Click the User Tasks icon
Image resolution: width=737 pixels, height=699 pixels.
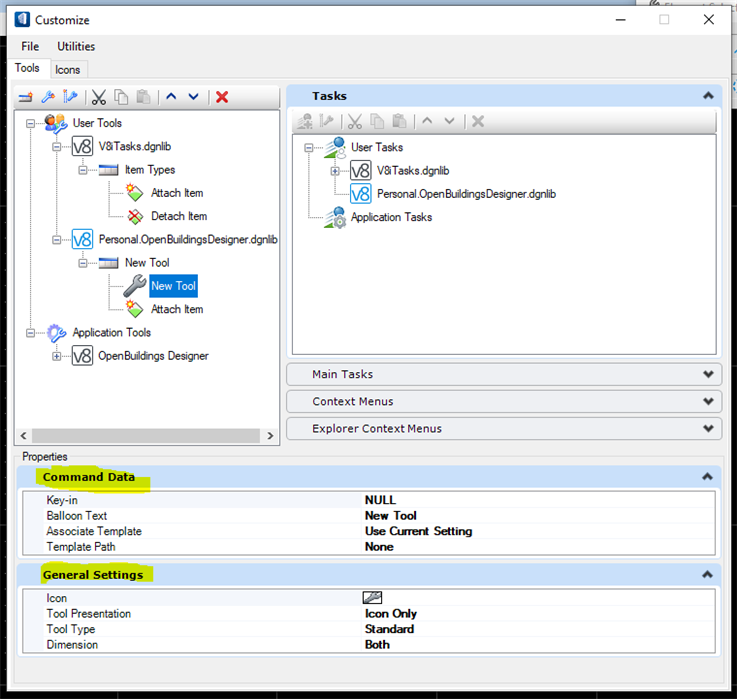point(335,148)
